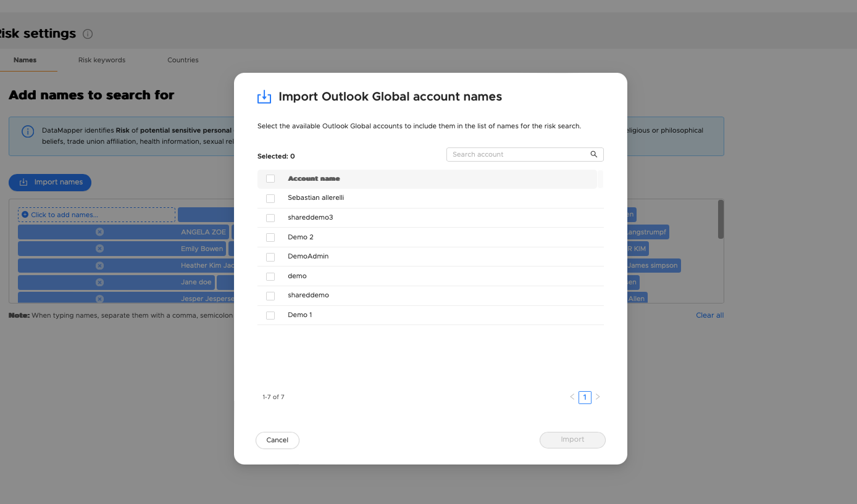Check the shareddemo3 account checkbox
Image resolution: width=857 pixels, height=504 pixels.
tap(270, 218)
